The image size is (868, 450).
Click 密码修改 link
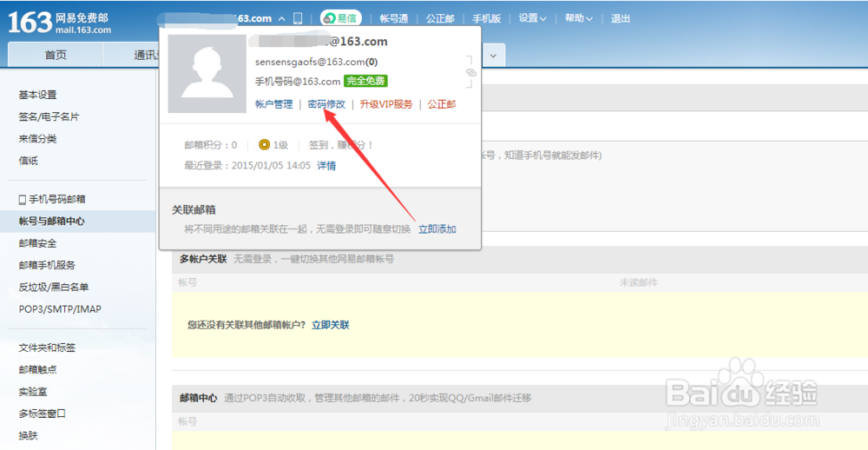click(x=326, y=104)
